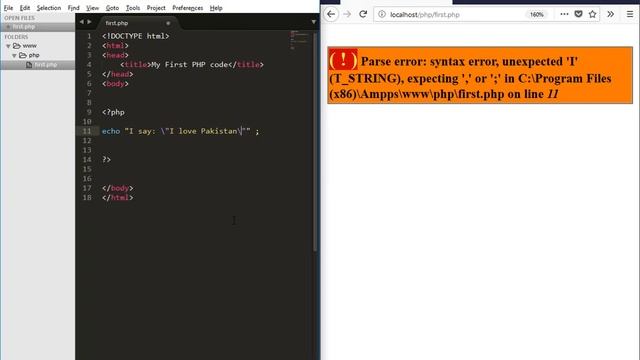Viewport: 640px width, 360px height.
Task: Select the www folder in sidebar
Action: pyautogui.click(x=29, y=46)
